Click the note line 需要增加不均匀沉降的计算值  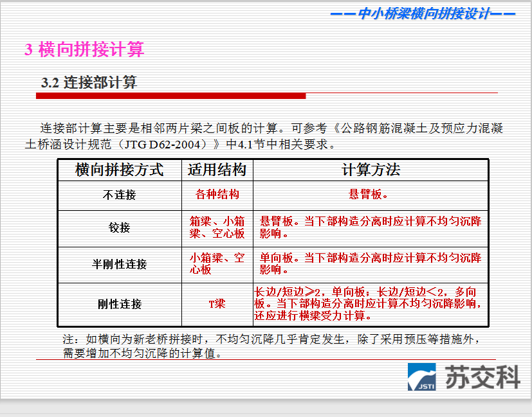pyautogui.click(x=143, y=353)
